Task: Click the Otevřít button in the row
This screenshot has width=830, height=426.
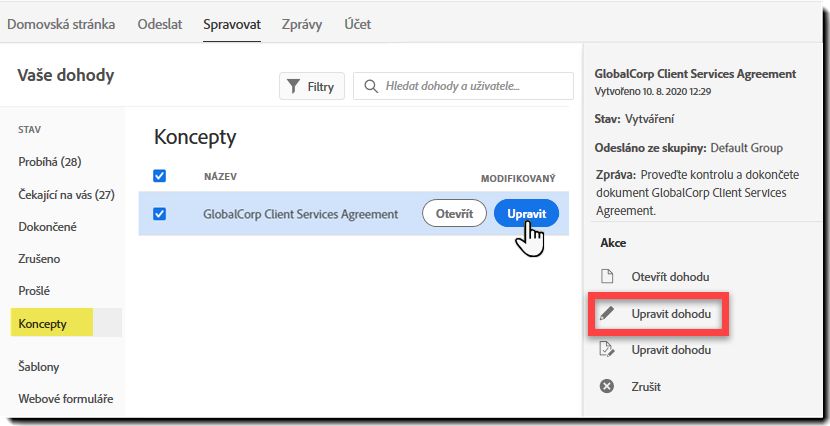Action: pyautogui.click(x=454, y=214)
